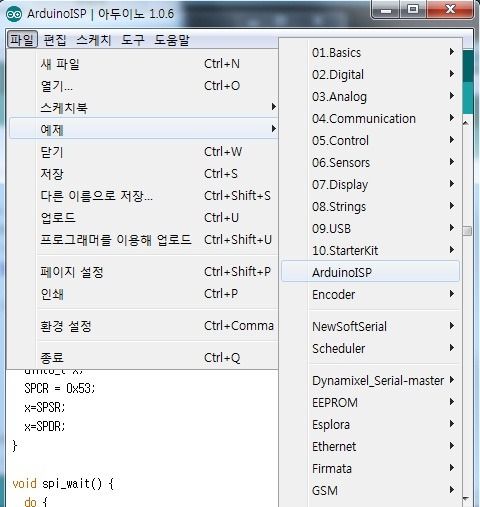Maximize the Arduino window
Screen dimensions: 480x507
point(413,10)
